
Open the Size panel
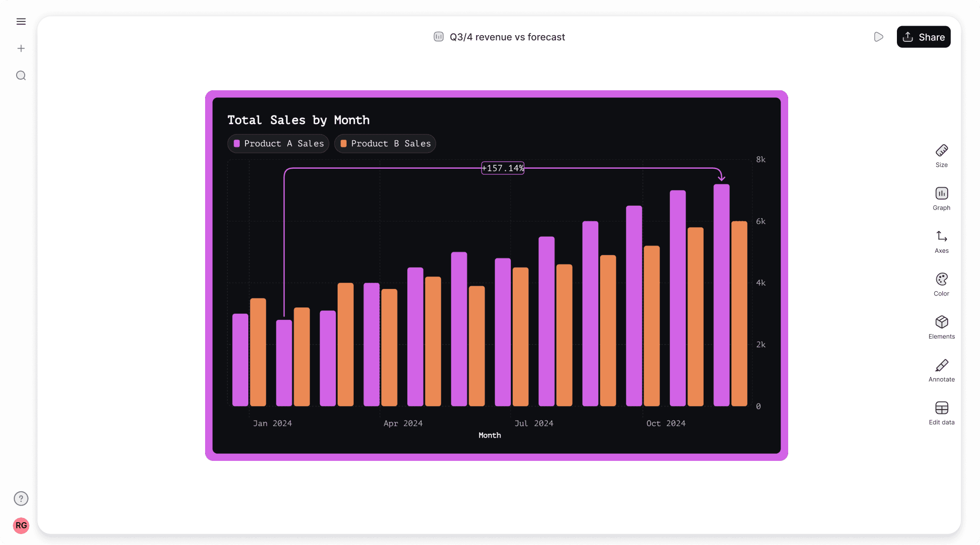click(x=942, y=155)
